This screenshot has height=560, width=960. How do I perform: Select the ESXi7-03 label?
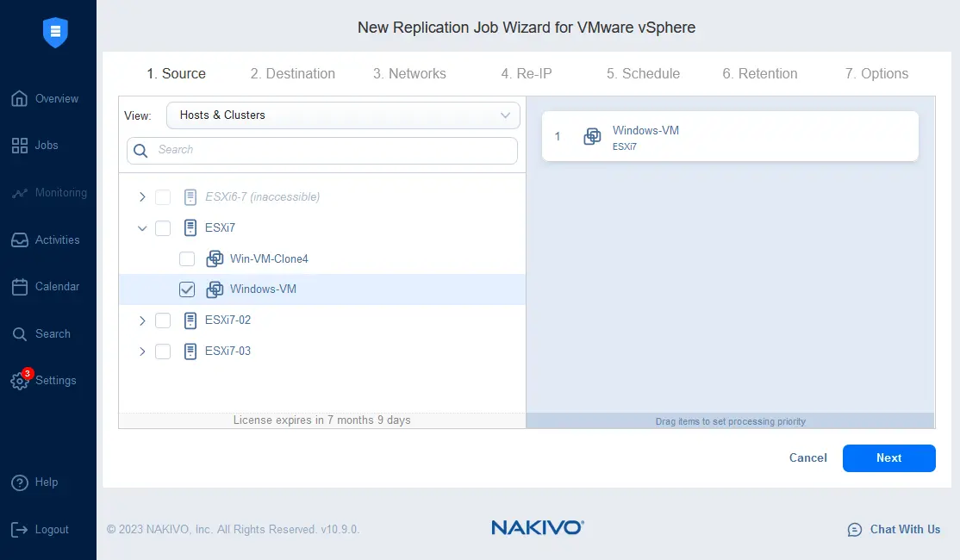(228, 352)
